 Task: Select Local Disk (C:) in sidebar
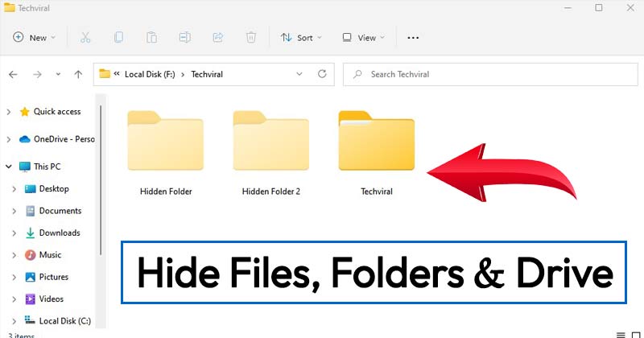pyautogui.click(x=58, y=321)
